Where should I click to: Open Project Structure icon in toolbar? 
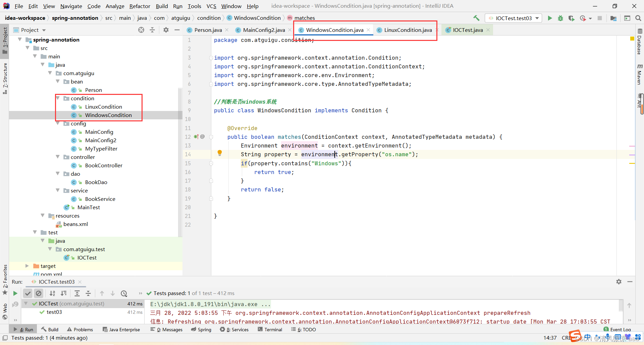[x=613, y=18]
